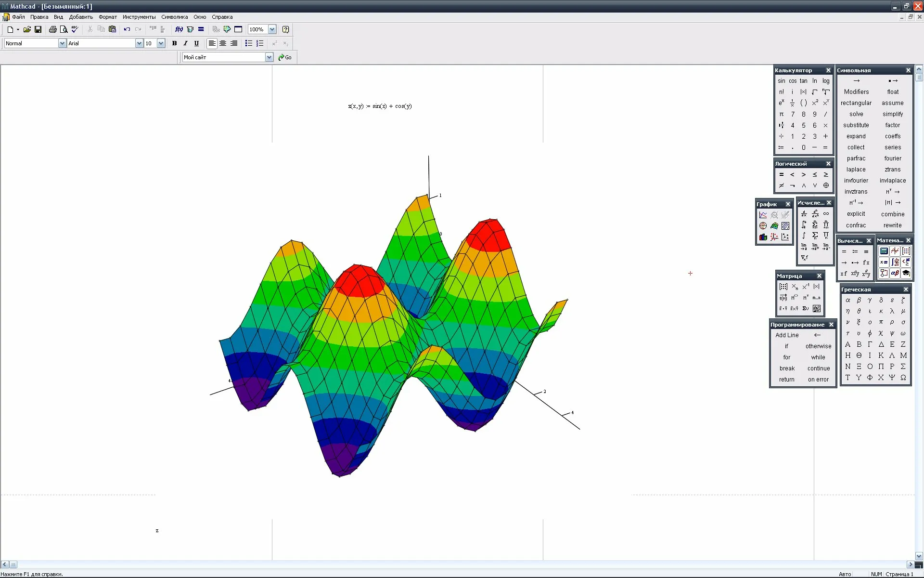924x578 pixels.
Task: Insert a surface plot from the График palette
Action: (x=774, y=226)
